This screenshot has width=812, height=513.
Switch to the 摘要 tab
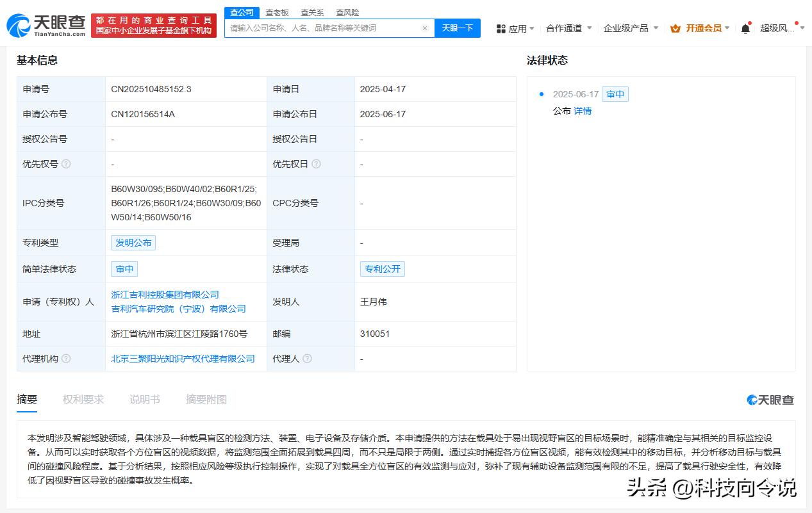click(x=27, y=400)
